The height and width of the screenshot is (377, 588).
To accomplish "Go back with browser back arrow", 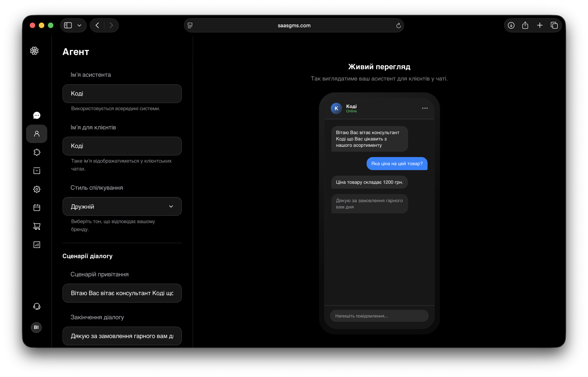I will (97, 25).
